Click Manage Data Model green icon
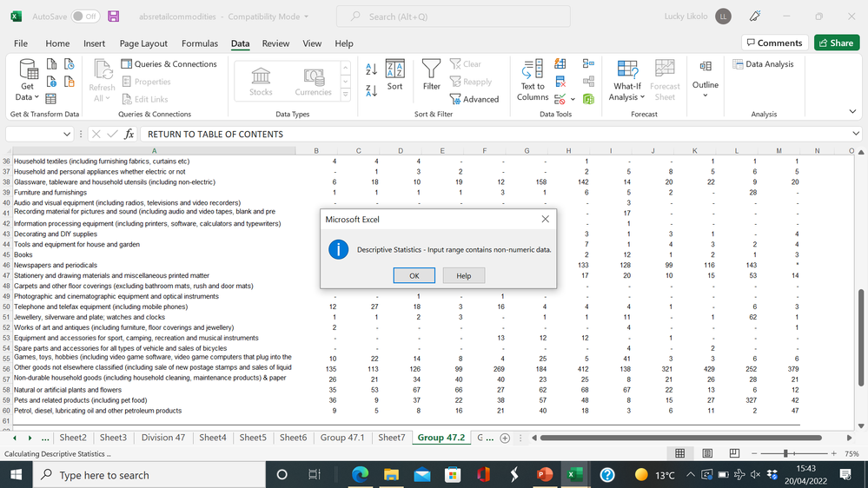 pyautogui.click(x=588, y=100)
